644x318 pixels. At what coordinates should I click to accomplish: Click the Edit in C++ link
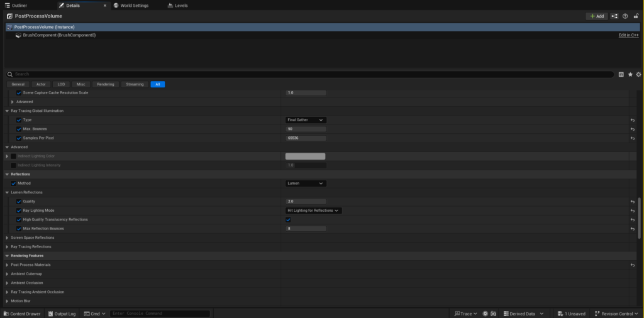tap(629, 35)
